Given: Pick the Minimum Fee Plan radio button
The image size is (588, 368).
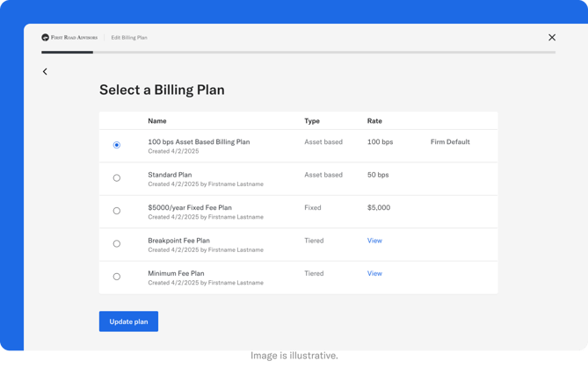Looking at the screenshot, I should (x=117, y=277).
